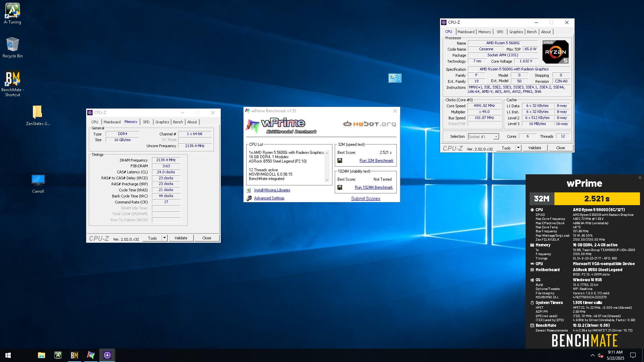Click Validate in the CPU tab CPU-Z window
644x362 pixels.
(535, 148)
